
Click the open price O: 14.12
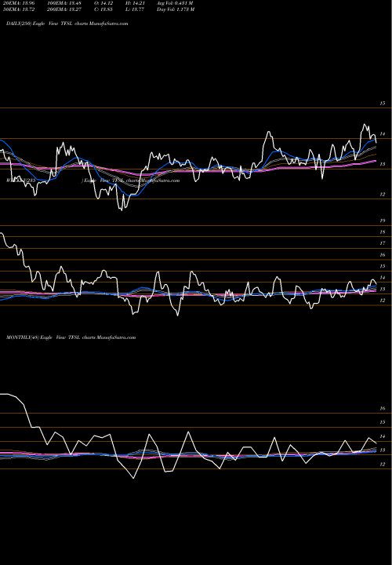click(103, 3)
